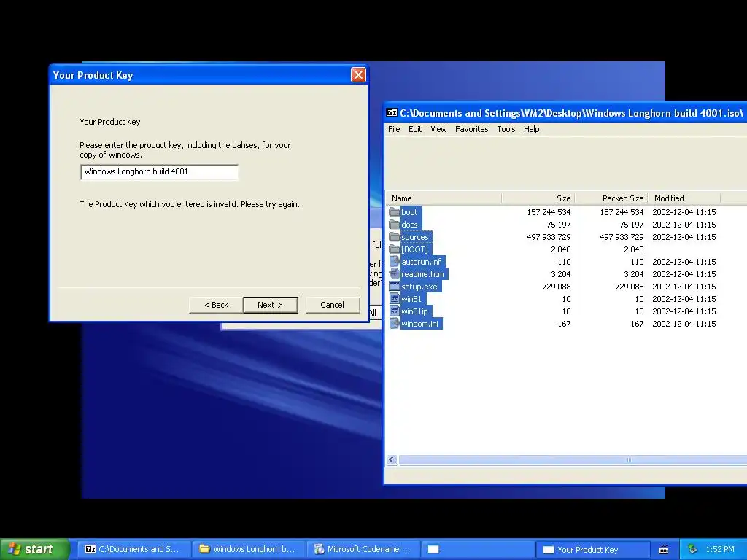Click size value 157 244 534 for boot
This screenshot has height=560, width=747.
pyautogui.click(x=549, y=212)
